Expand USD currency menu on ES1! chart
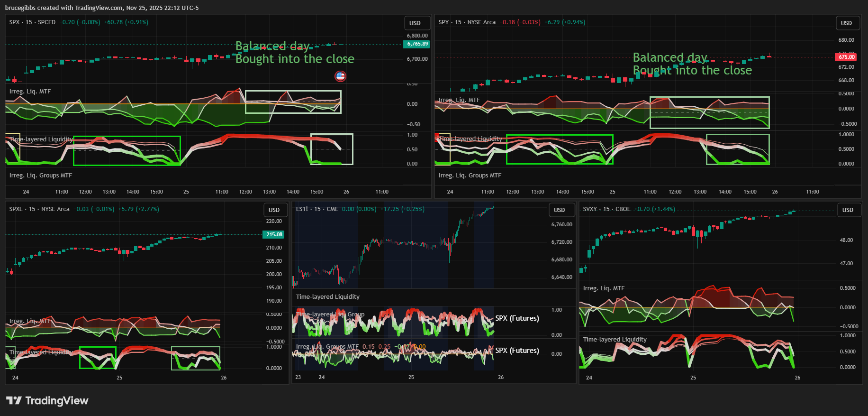The width and height of the screenshot is (868, 416). 560,210
